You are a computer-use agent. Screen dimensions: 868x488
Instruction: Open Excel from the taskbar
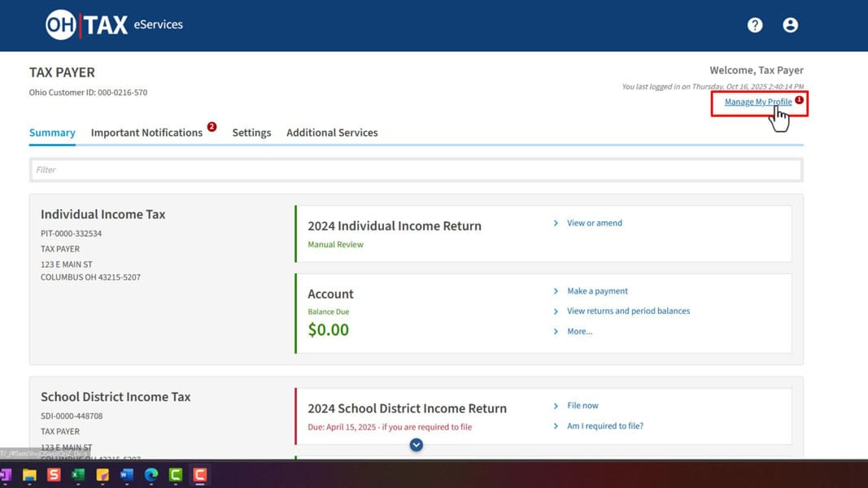pos(78,475)
